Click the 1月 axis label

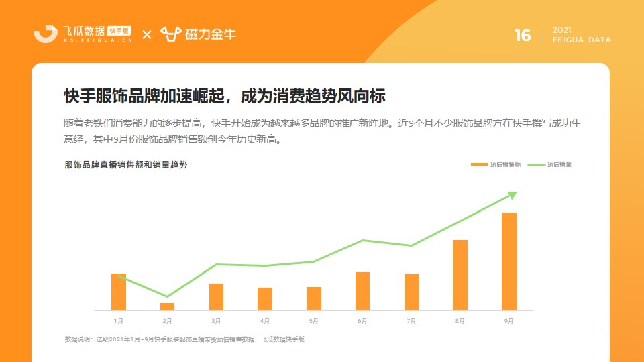[118, 321]
